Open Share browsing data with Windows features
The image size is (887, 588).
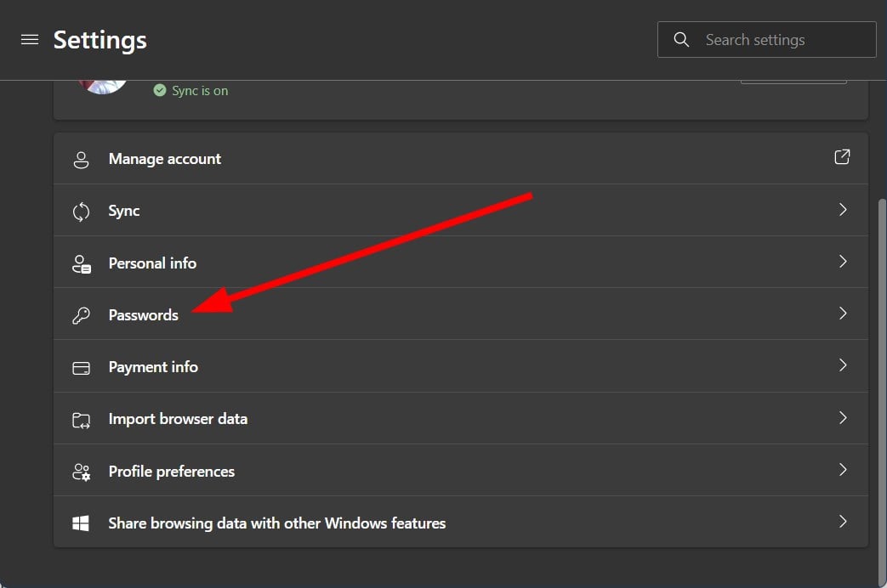pos(276,523)
